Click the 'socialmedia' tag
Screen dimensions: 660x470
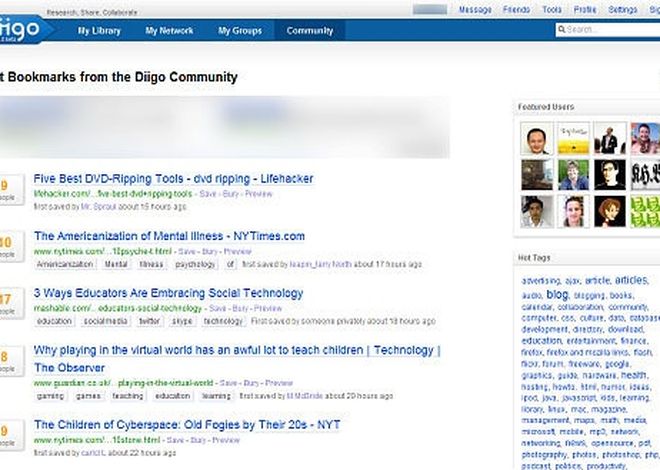(106, 321)
